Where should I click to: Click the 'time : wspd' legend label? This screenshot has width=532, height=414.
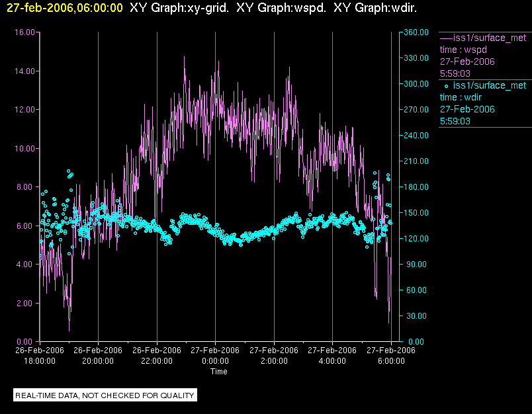[x=463, y=50]
